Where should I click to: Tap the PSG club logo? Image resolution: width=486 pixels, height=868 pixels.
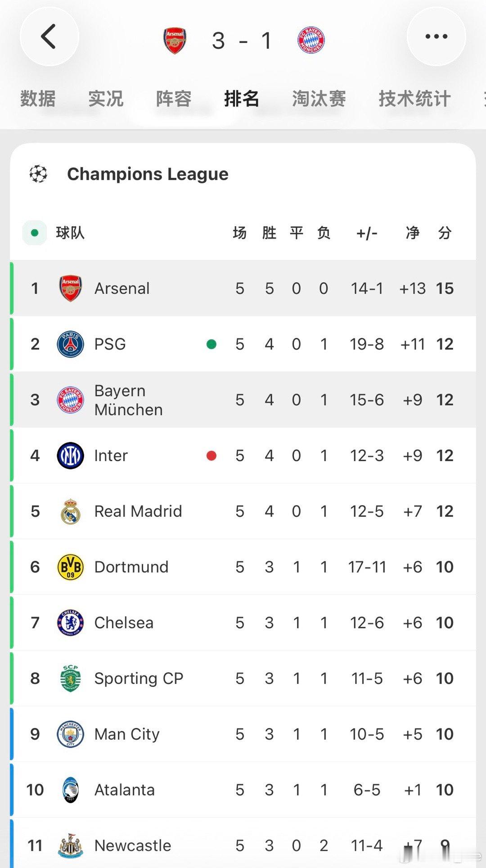[x=70, y=344]
